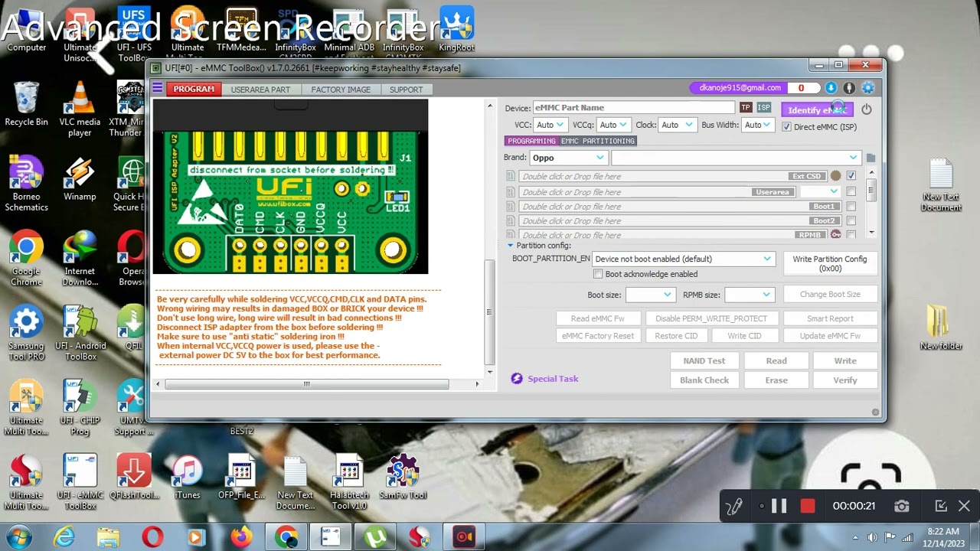Collapse the Partition config section
Screen dimensions: 980x551
(x=511, y=246)
